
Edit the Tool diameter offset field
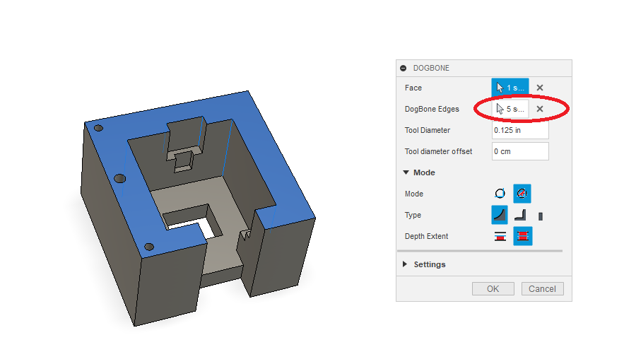(520, 151)
